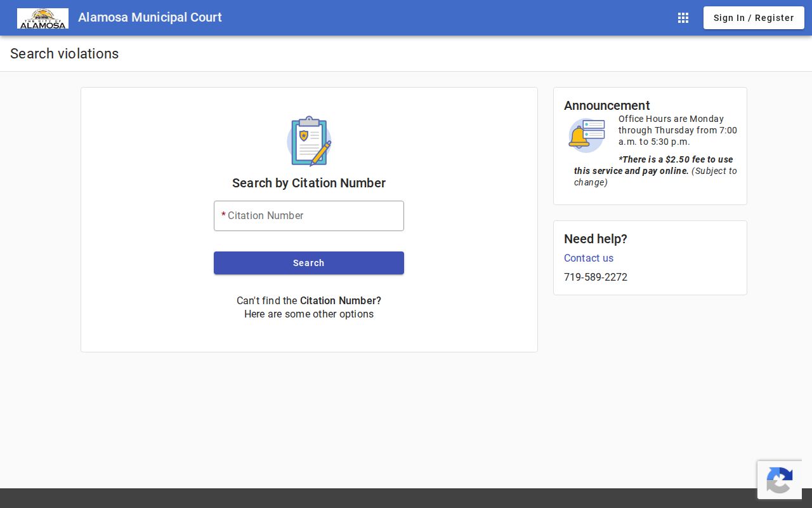Click the Announcement heading

(607, 105)
